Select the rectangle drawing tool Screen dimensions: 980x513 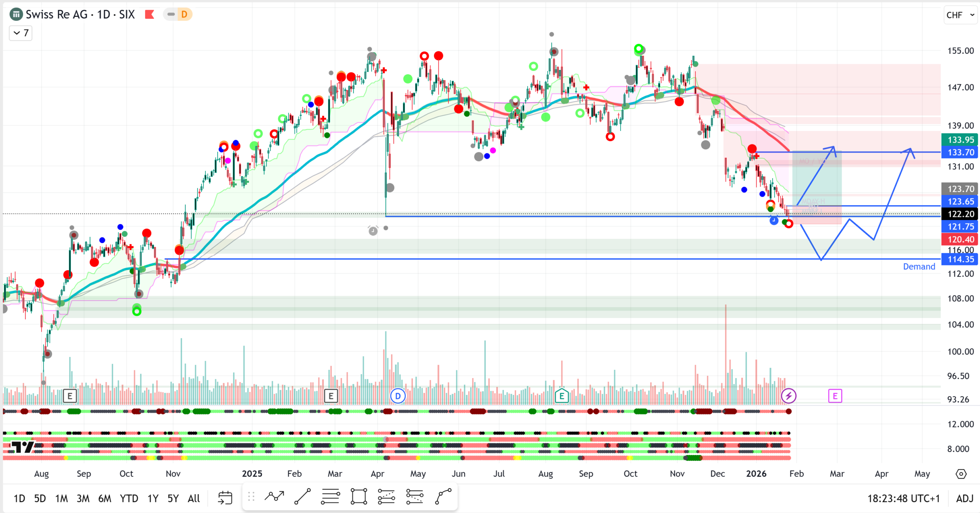point(359,497)
